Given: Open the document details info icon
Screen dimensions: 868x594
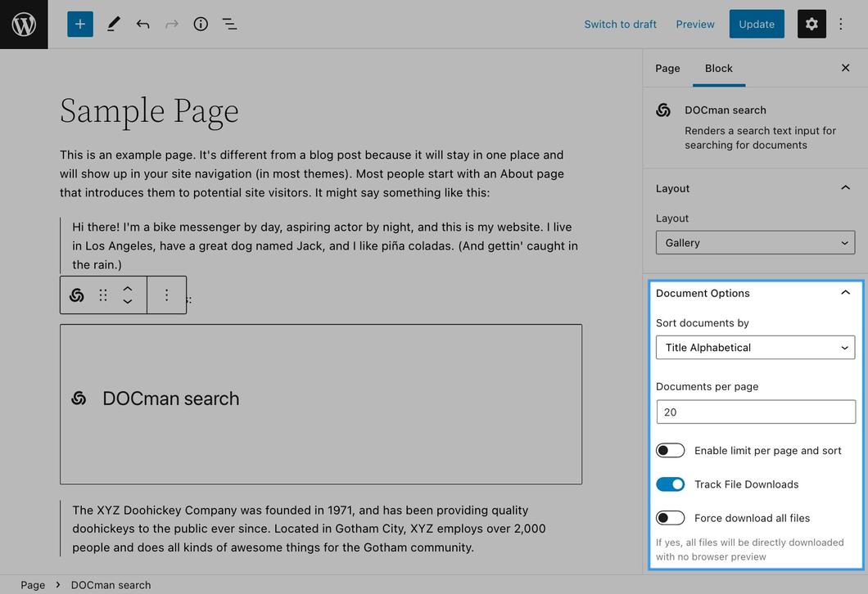Looking at the screenshot, I should pyautogui.click(x=201, y=25).
